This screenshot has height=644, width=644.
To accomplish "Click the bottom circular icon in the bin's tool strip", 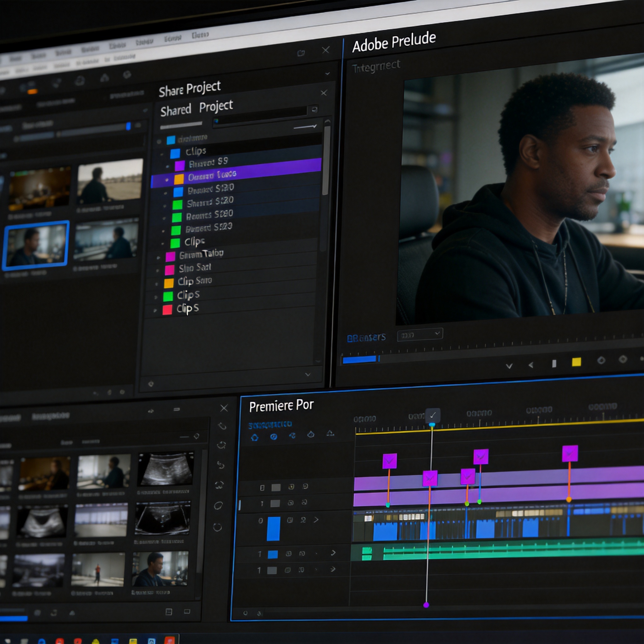I will tap(217, 527).
